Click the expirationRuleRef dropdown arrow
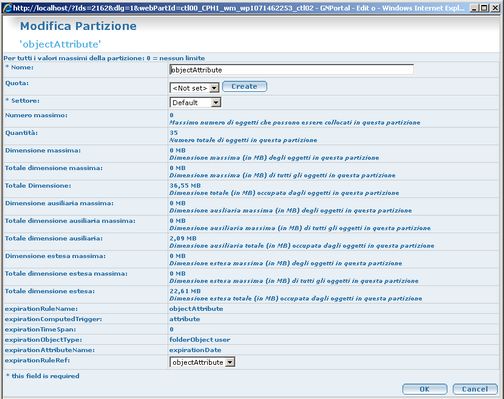Image resolution: width=504 pixels, height=399 pixels. [x=230, y=362]
